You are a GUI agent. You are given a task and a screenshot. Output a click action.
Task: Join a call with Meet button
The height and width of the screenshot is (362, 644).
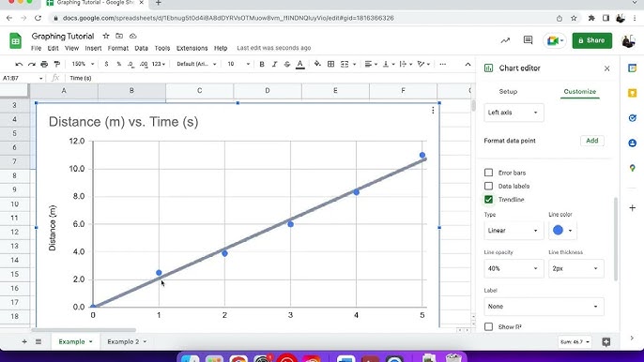pos(556,40)
